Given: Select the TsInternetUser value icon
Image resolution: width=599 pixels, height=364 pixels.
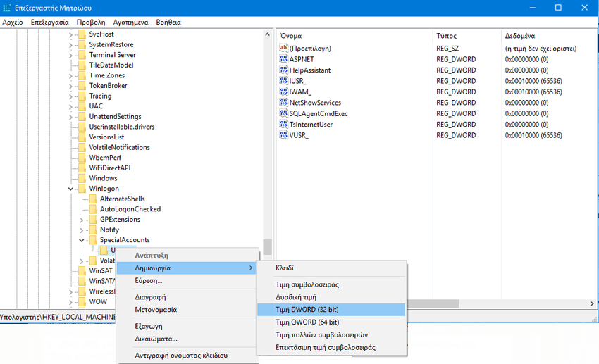Looking at the screenshot, I should (284, 125).
